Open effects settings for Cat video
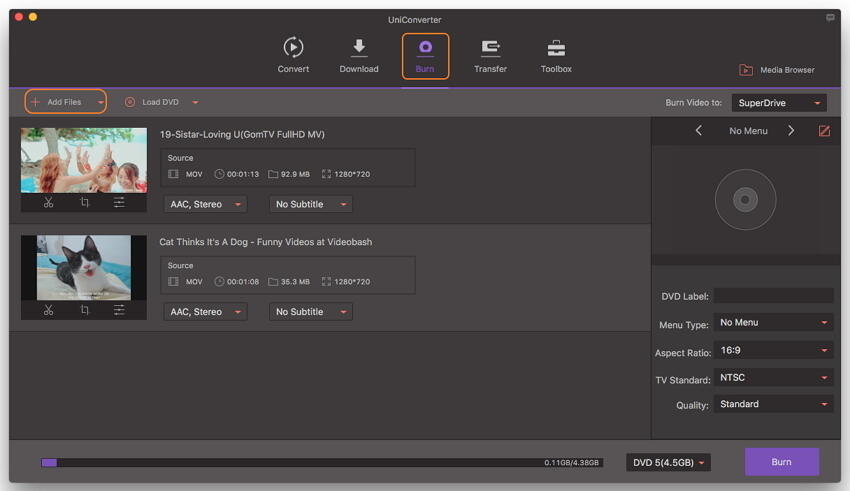This screenshot has width=850, height=491. pos(119,310)
